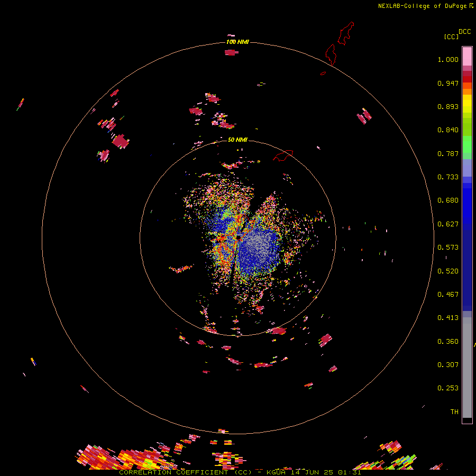The image size is (476, 476).
Task: Click the TH threshold label
Action: 454,412
